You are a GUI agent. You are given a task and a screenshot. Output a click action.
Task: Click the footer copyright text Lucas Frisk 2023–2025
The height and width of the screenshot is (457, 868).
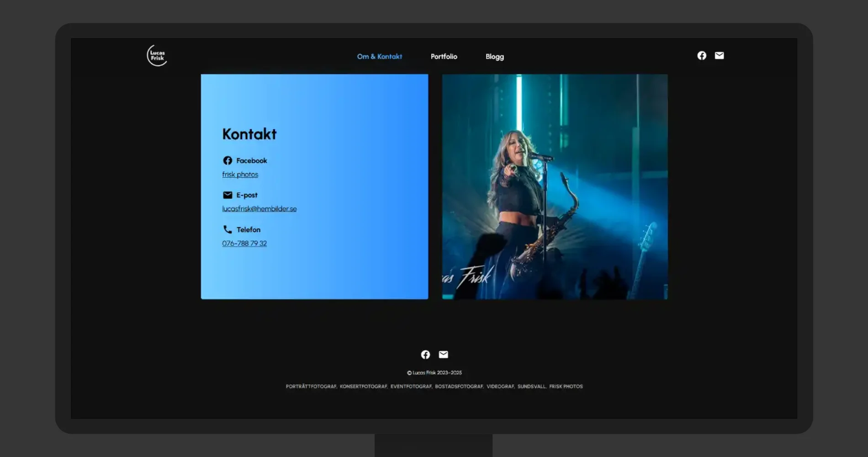pos(434,373)
